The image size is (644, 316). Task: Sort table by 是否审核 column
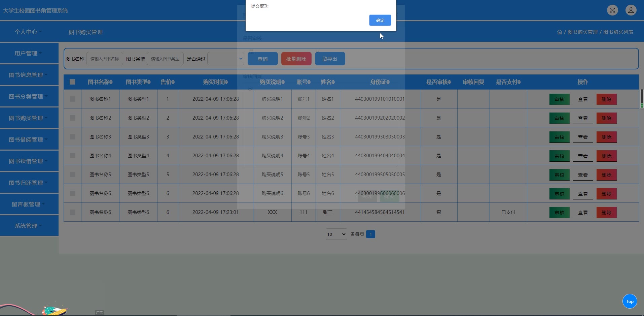tap(439, 82)
